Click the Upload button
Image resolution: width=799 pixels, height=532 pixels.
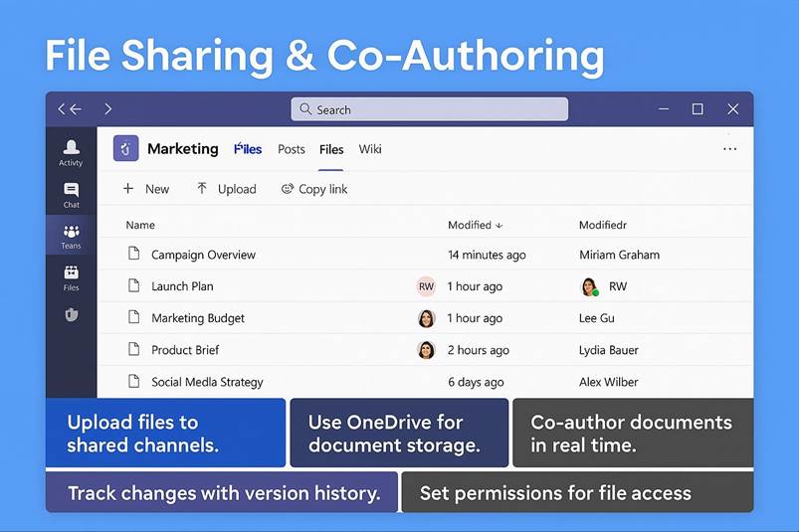tap(226, 189)
